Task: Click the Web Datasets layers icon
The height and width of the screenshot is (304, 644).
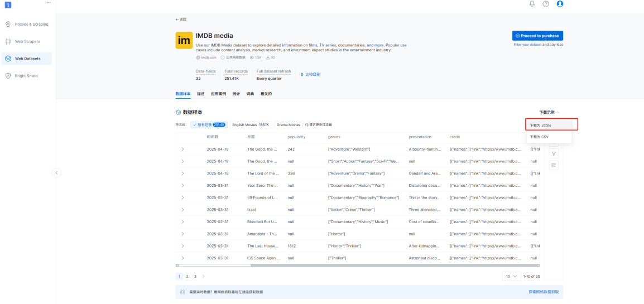Action: point(8,59)
